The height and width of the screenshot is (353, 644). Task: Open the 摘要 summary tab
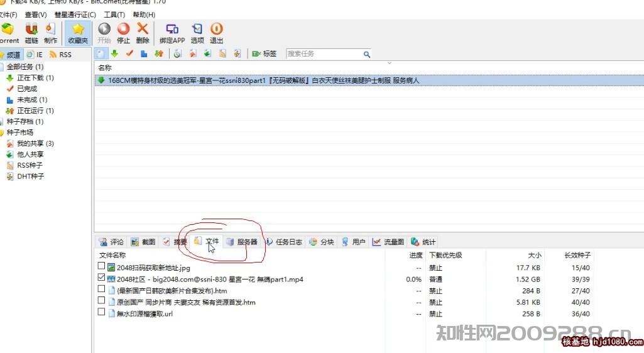pos(175,242)
